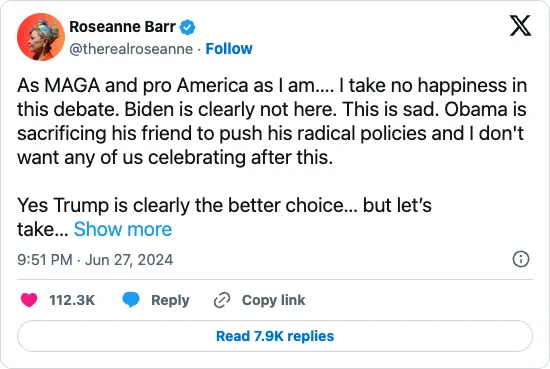The image size is (550, 369).
Task: Open the circled info icon near the timestamp
Action: point(521,260)
